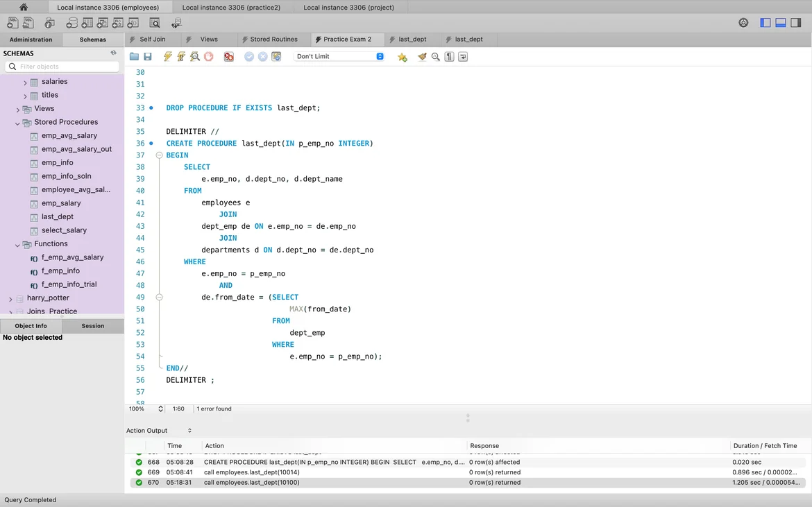Switch to the Administration tab
This screenshot has height=507, width=812.
click(31, 40)
